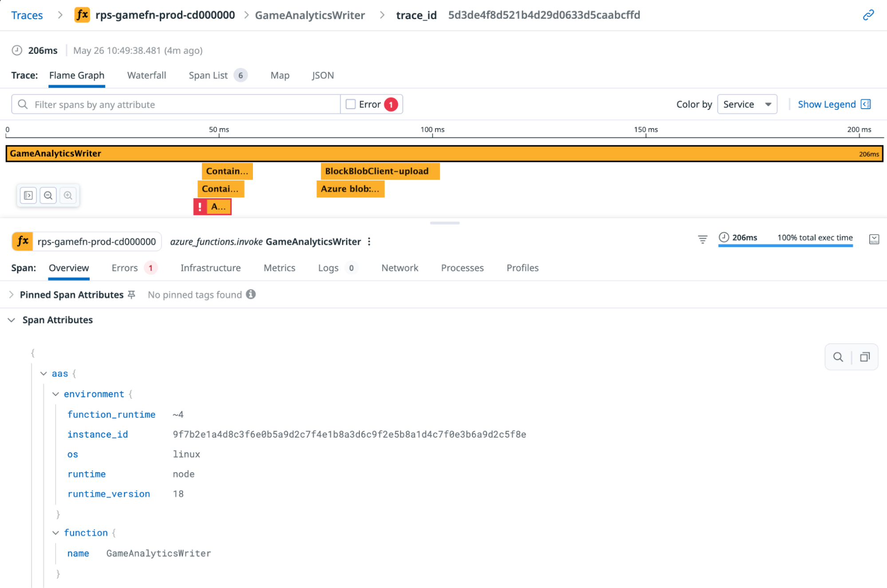Zoom in on the flame graph

pyautogui.click(x=68, y=196)
